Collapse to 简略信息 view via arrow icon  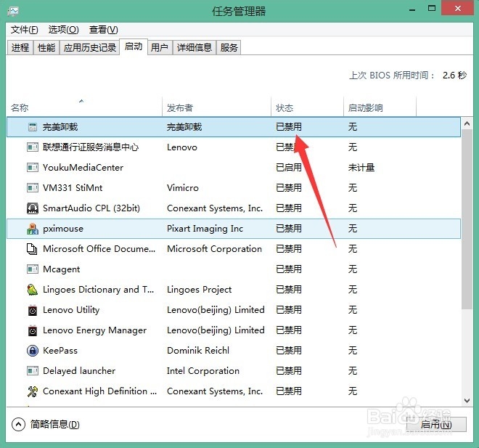coord(18,424)
